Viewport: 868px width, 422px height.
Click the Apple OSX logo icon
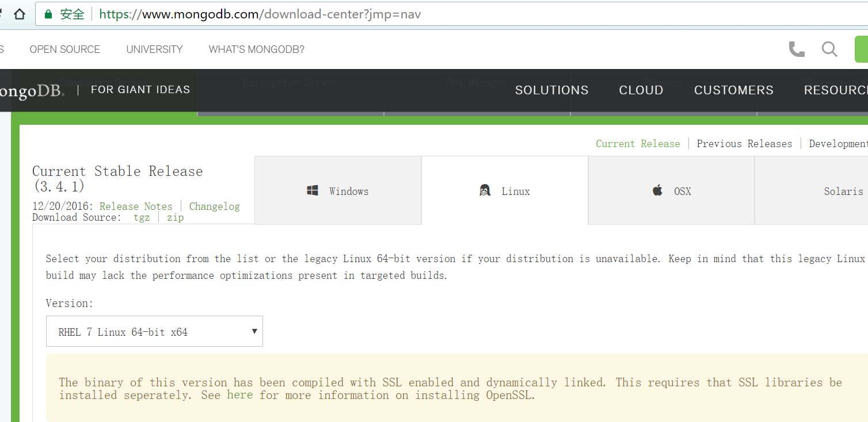657,191
